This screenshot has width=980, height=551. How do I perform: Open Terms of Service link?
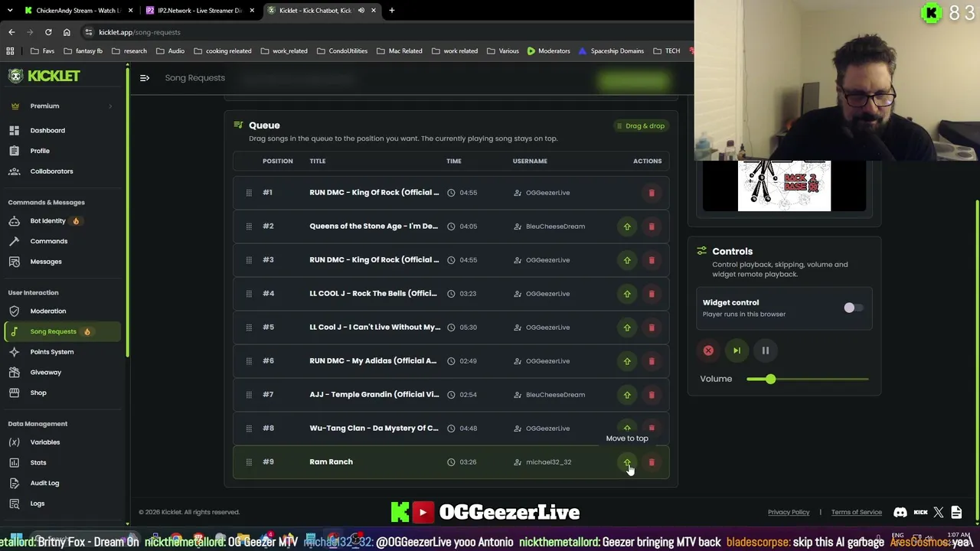coord(857,512)
